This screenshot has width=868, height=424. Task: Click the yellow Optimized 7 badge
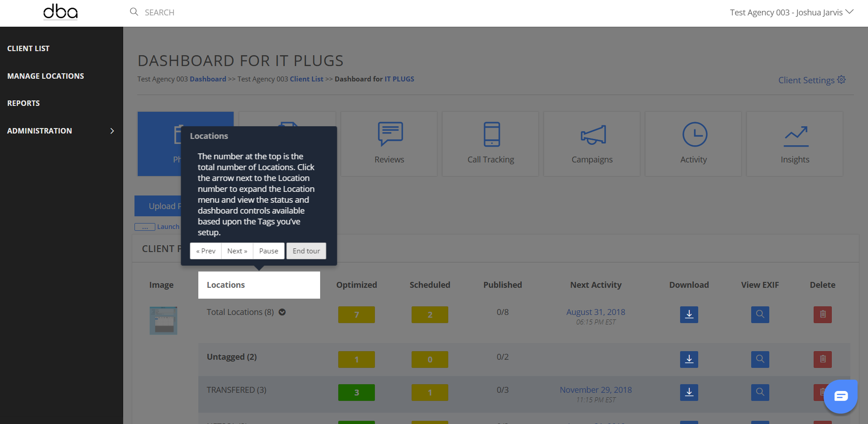356,314
